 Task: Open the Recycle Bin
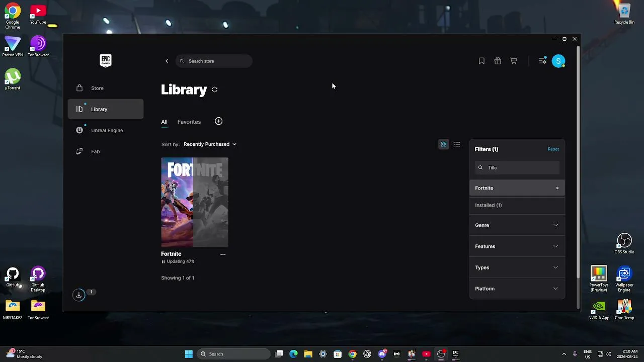coord(624,15)
